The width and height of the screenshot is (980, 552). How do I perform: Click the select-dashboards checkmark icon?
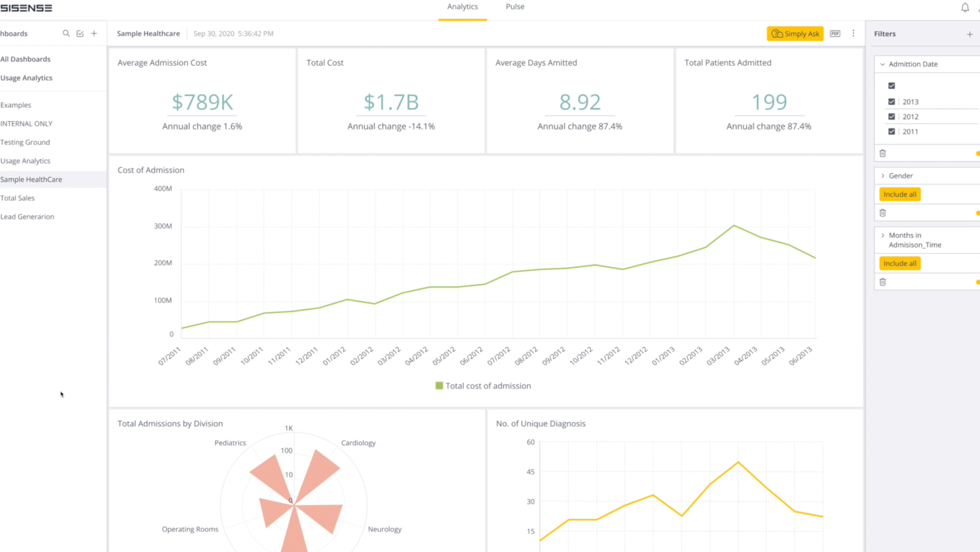pos(80,33)
